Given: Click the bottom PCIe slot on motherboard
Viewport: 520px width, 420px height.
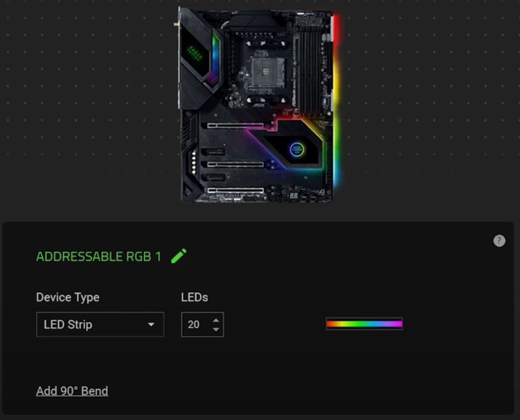Looking at the screenshot, I should click(235, 190).
